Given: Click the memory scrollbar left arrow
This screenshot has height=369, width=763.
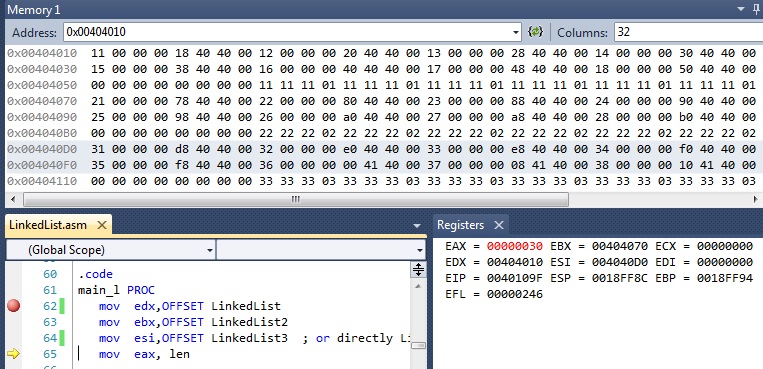Looking at the screenshot, I should 13,200.
